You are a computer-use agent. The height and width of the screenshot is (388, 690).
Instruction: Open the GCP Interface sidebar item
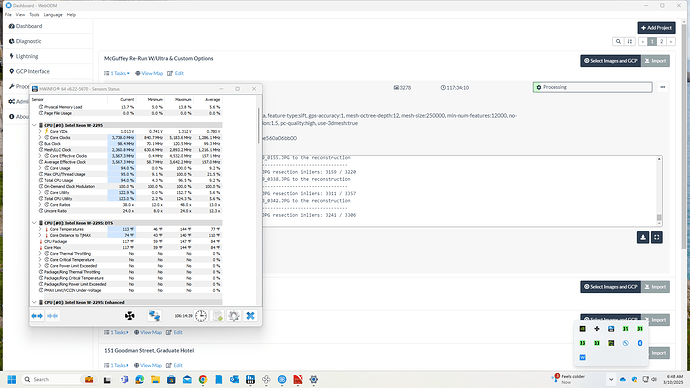[x=29, y=71]
